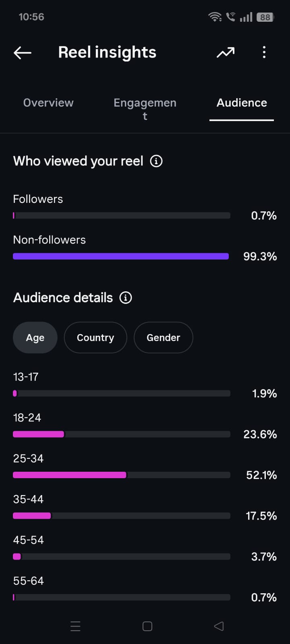Click the 35-44 age group bar
This screenshot has width=290, height=644.
pyautogui.click(x=122, y=516)
